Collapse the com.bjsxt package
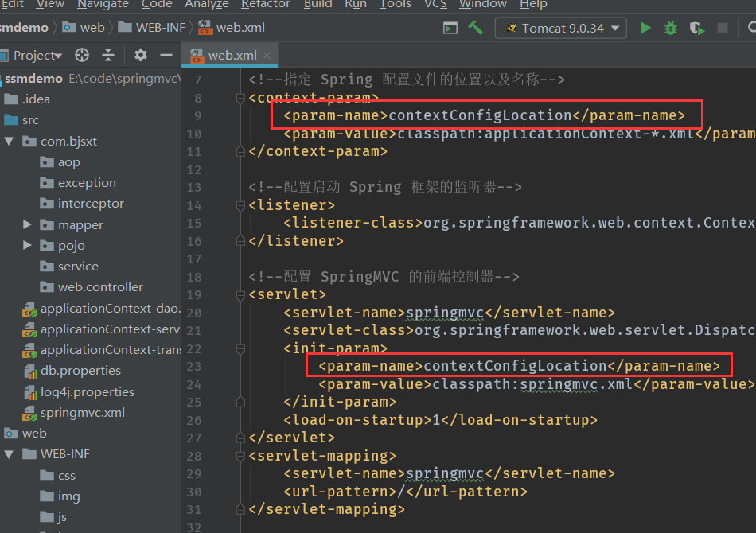The image size is (756, 533). pos(9,141)
